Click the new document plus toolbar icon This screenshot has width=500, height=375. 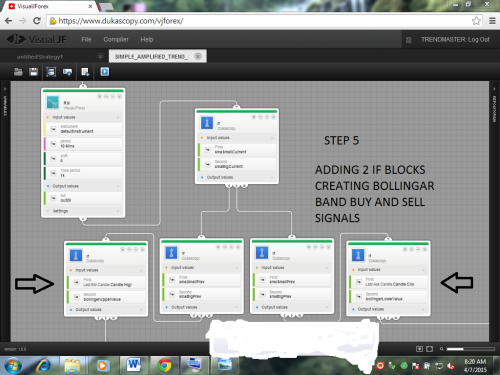85,72
